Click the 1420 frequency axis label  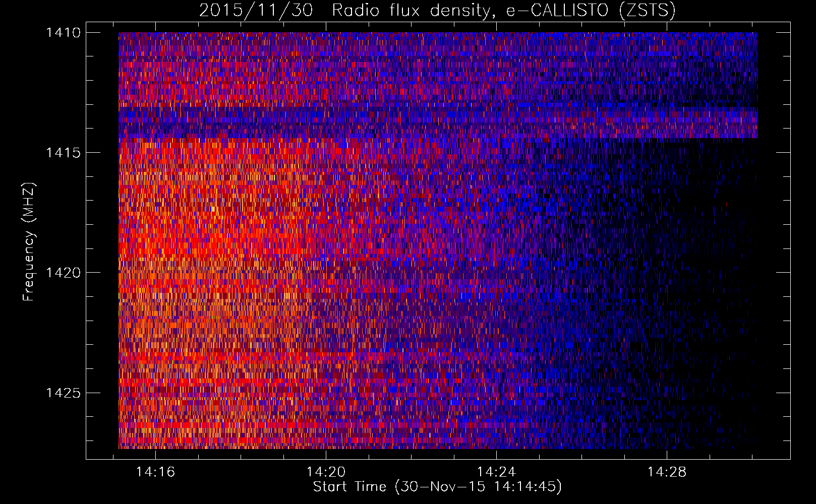[x=63, y=273]
